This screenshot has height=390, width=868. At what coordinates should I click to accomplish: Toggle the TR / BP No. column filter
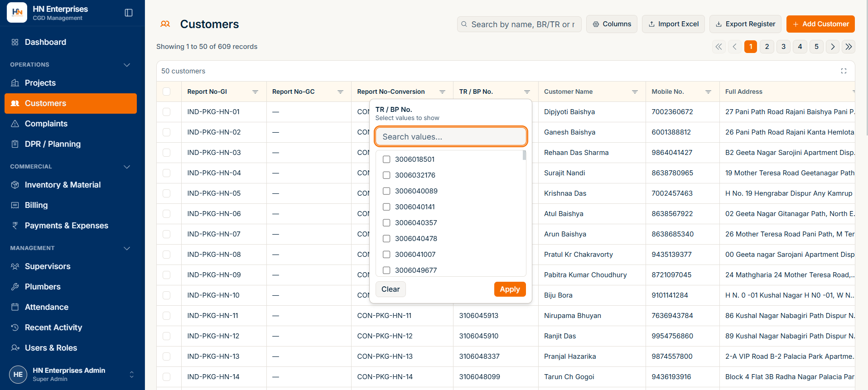(x=527, y=92)
